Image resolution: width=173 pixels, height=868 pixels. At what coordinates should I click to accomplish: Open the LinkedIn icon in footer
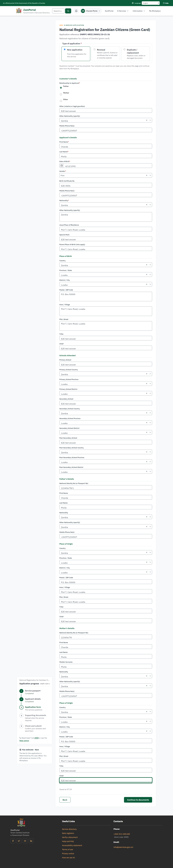(31, 841)
